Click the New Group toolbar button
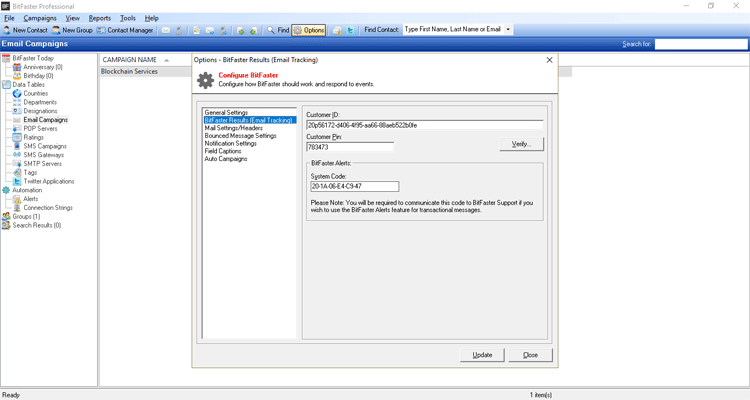750x400 pixels. pos(72,30)
